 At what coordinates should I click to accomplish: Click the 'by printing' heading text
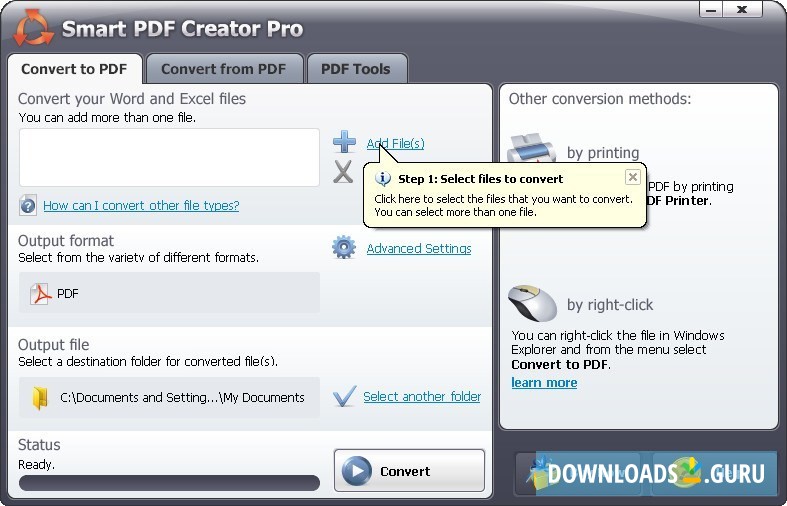(x=603, y=153)
